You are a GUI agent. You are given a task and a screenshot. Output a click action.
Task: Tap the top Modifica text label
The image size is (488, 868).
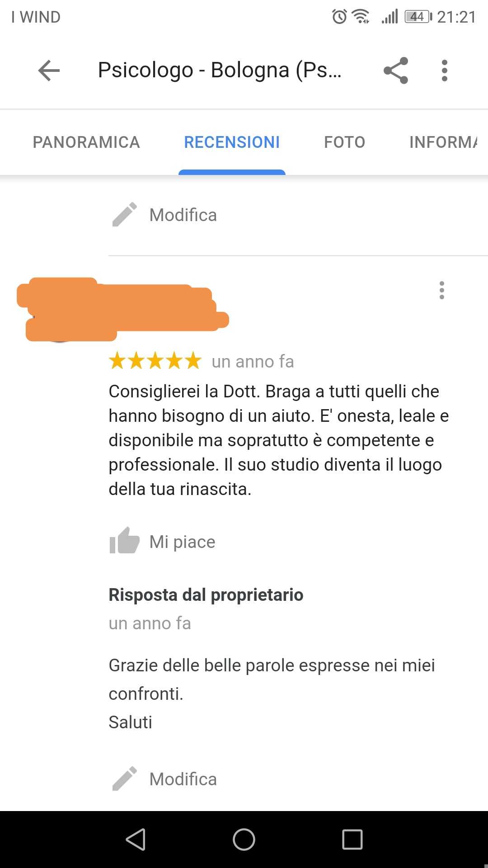pos(183,215)
